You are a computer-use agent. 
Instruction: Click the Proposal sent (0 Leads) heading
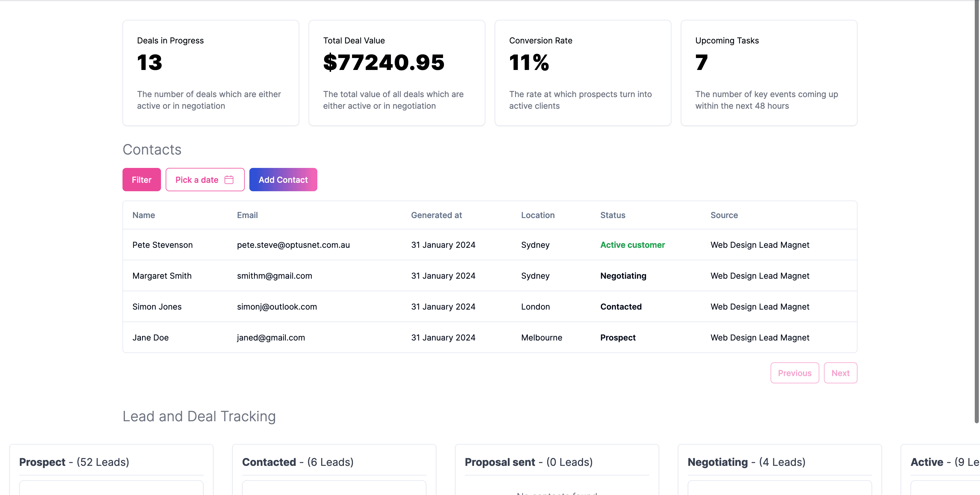coord(529,462)
